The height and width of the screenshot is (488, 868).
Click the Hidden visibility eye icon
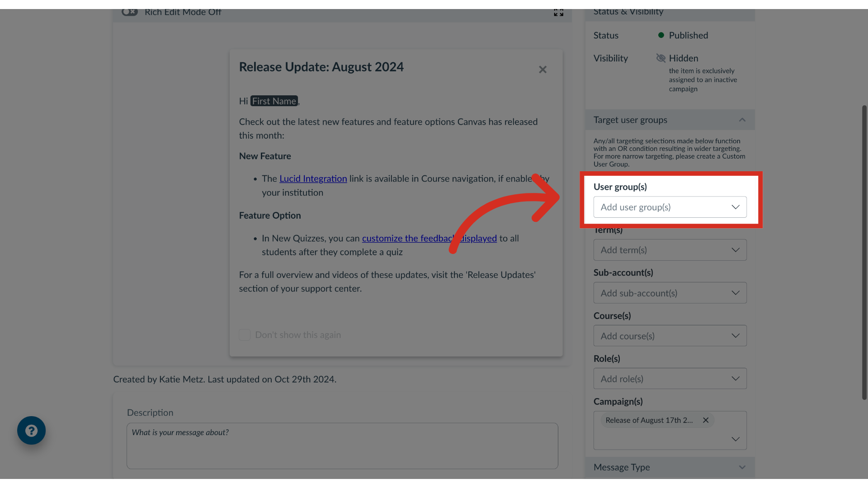pyautogui.click(x=661, y=58)
